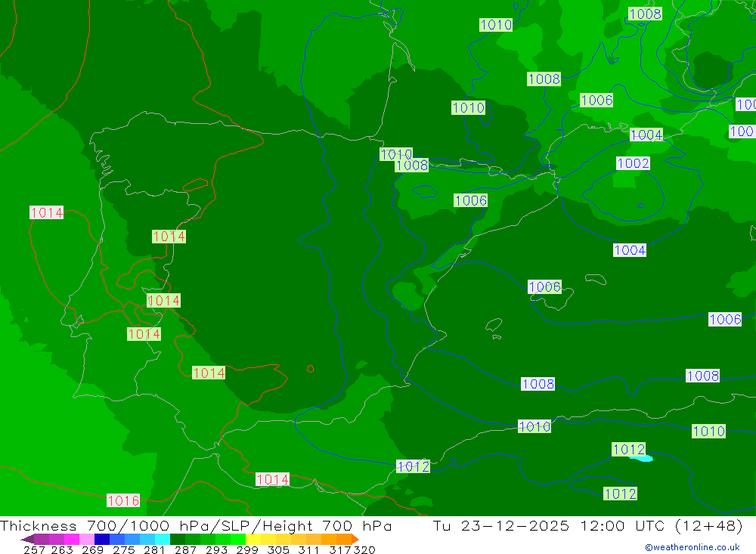Click the legend value 269
The height and width of the screenshot is (554, 756).
(x=92, y=549)
